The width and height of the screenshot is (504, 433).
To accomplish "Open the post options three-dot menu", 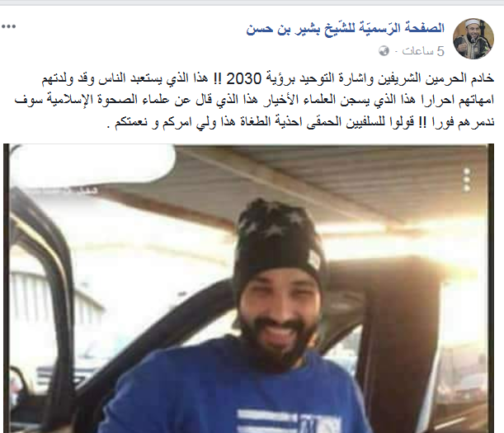I will tap(9, 26).
